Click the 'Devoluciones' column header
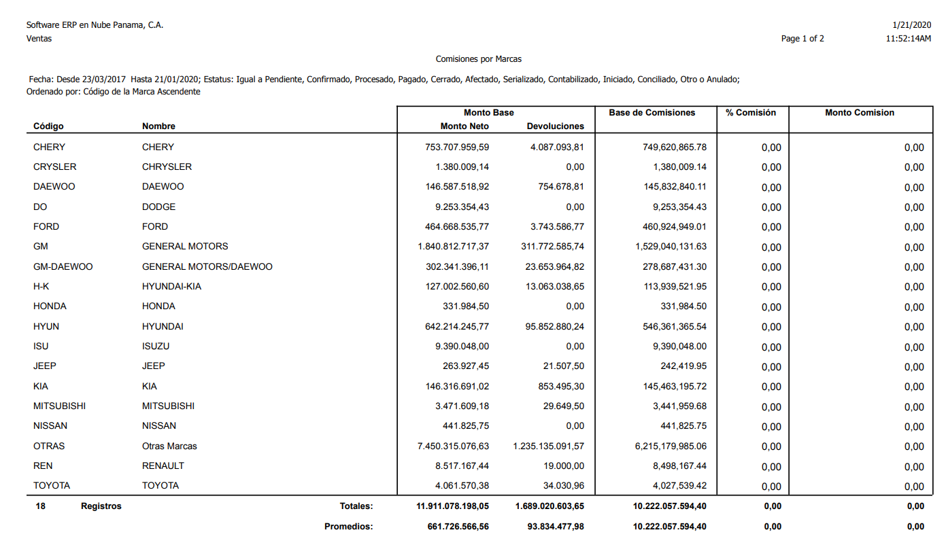Image resolution: width=946 pixels, height=560 pixels. click(556, 126)
